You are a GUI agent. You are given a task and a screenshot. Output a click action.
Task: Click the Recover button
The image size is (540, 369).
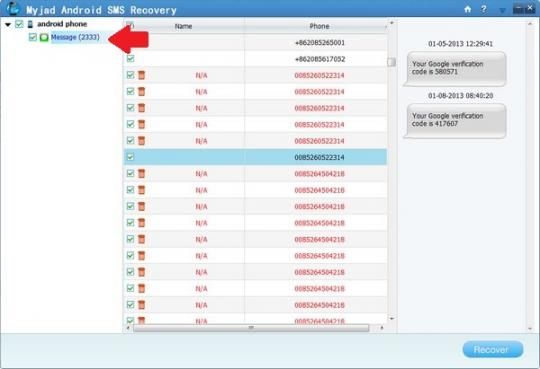(493, 350)
